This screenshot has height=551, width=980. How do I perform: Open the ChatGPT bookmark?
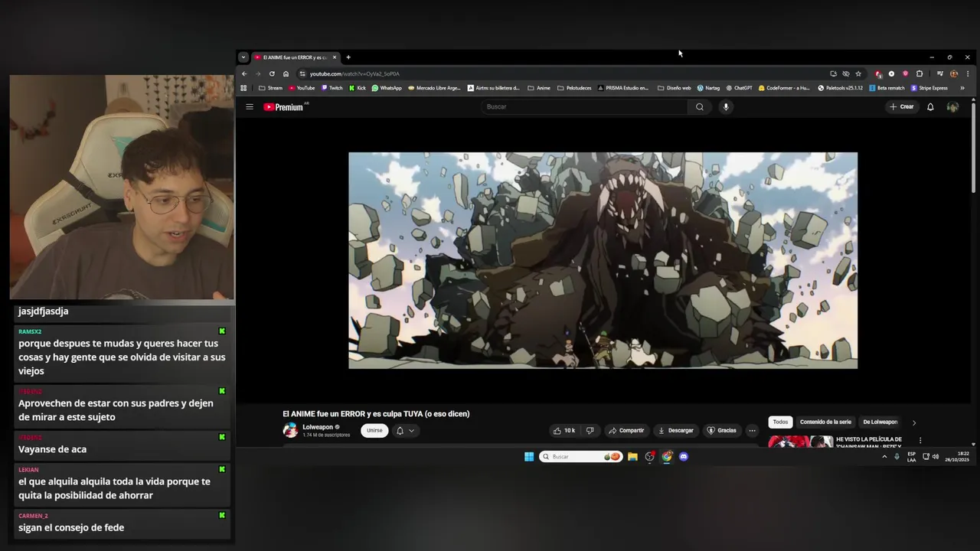(x=739, y=88)
